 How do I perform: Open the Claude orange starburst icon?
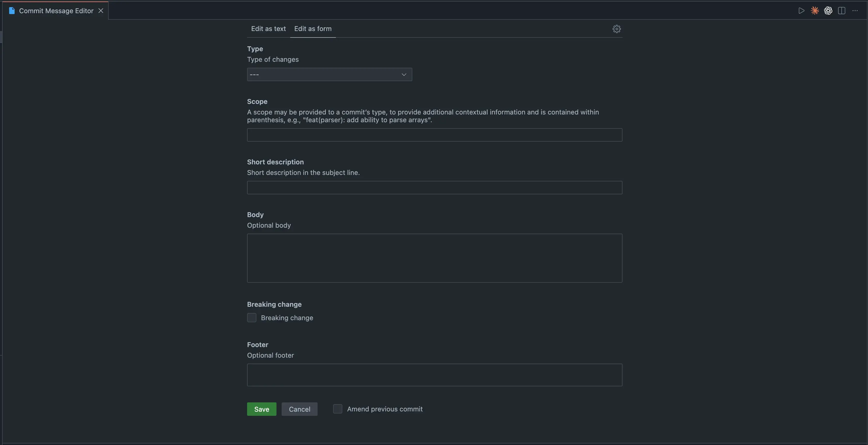pos(814,11)
